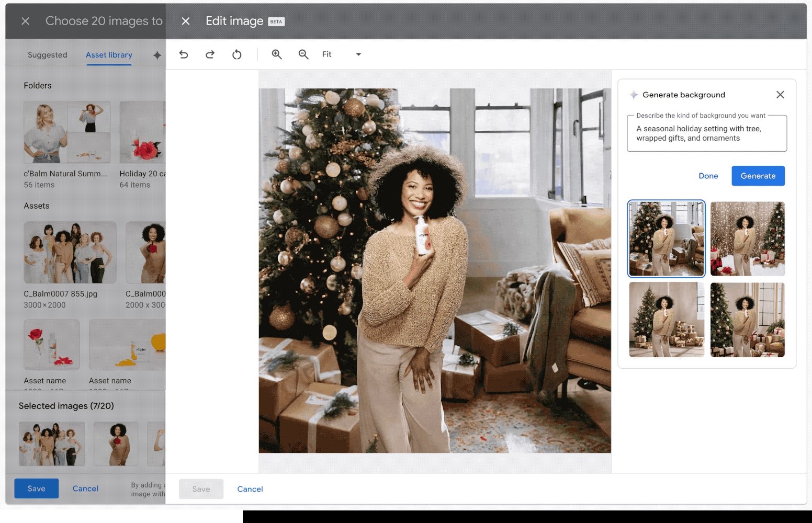Viewport: 812px width, 523px height.
Task: Click the background description text field
Action: click(x=707, y=133)
